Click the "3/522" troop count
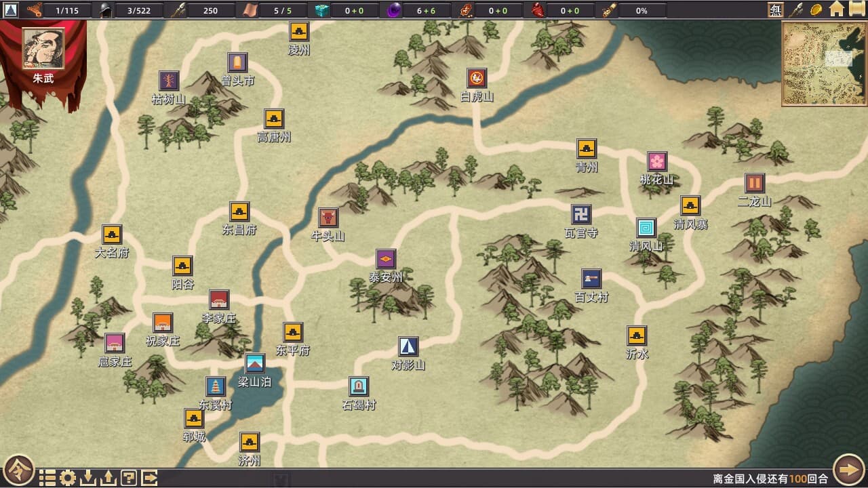The image size is (868, 488). coord(138,10)
